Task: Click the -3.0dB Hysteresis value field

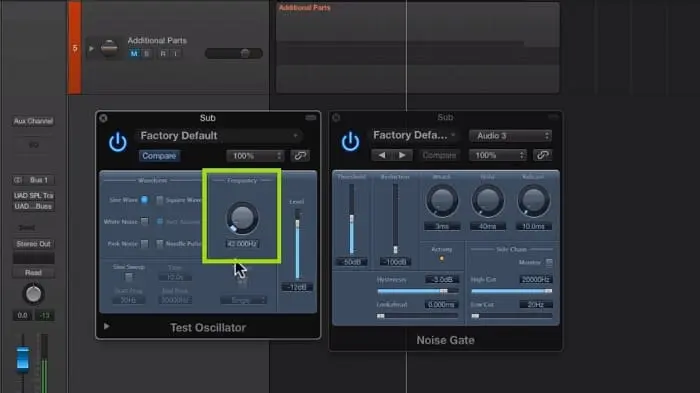Action: (442, 280)
